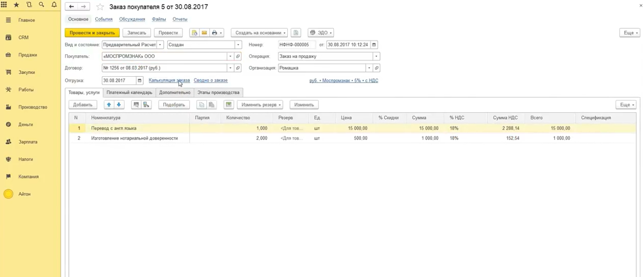
Task: Click the search magnifier icon
Action: click(41, 5)
